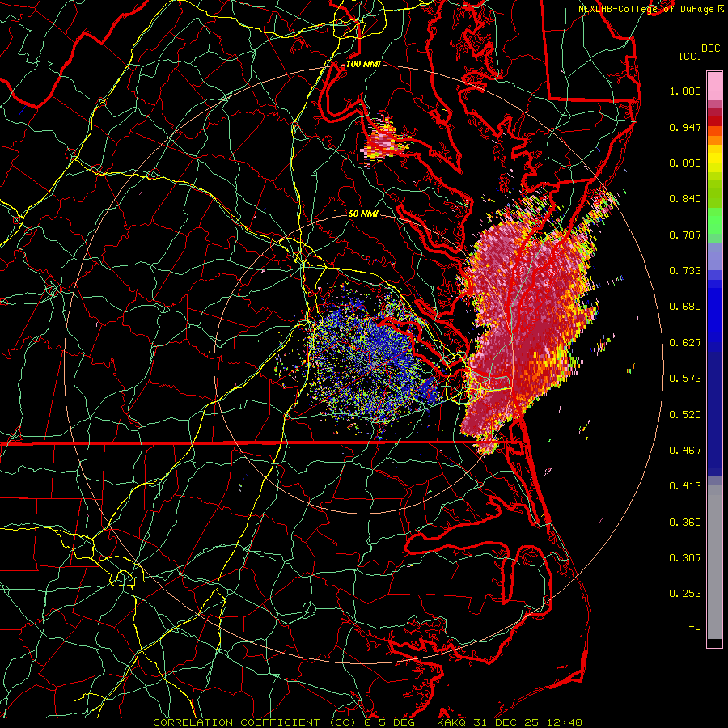Screen dimensions: 728x728
Task: Select the 0.840 scale label
Action: tap(685, 199)
